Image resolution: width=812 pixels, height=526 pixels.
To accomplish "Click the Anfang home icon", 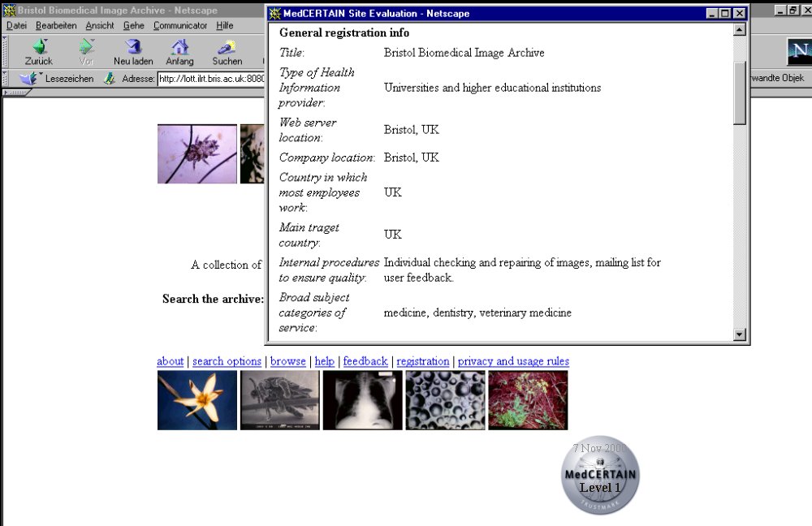I will (x=180, y=47).
